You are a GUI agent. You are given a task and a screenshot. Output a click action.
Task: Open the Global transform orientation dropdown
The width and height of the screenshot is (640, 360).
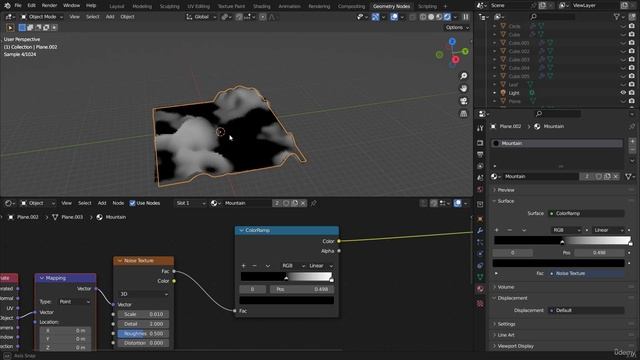click(201, 17)
